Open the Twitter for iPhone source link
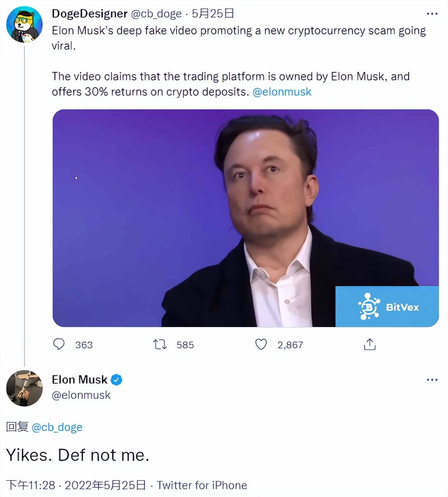448x497 pixels. pyautogui.click(x=202, y=486)
